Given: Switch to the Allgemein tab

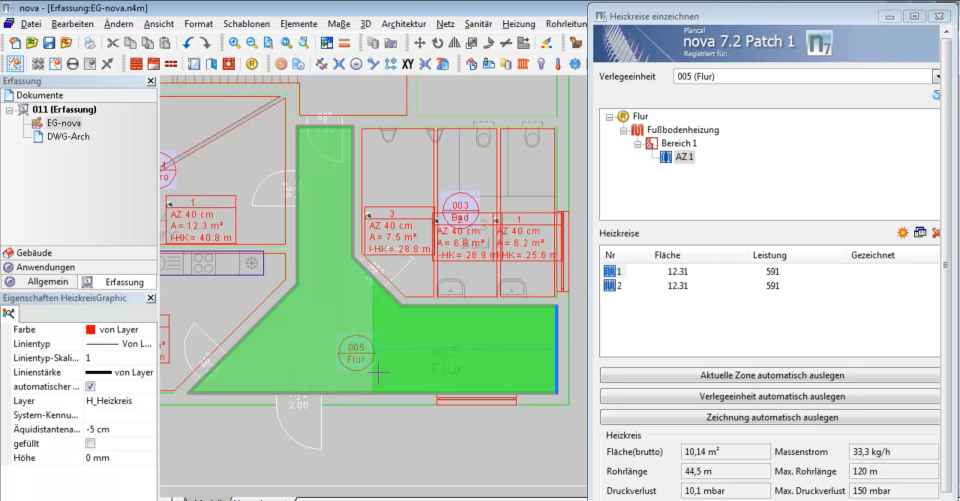Looking at the screenshot, I should coord(40,282).
